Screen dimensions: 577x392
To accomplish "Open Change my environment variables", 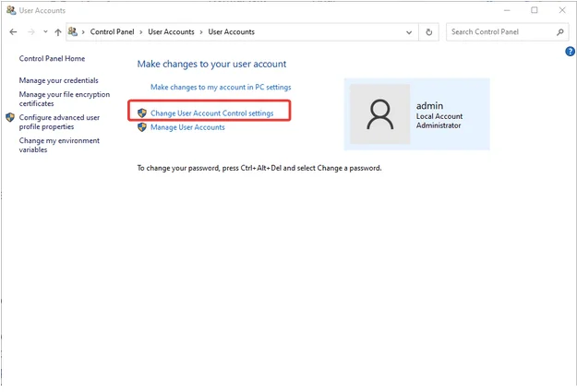I will pyautogui.click(x=59, y=145).
